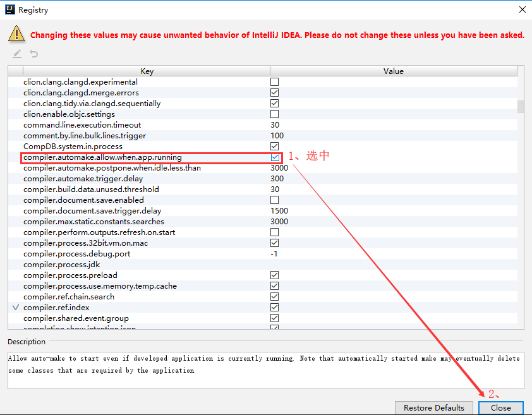Image resolution: width=532 pixels, height=415 pixels.
Task: Click the edit pencil icon in toolbar
Action: pos(17,54)
